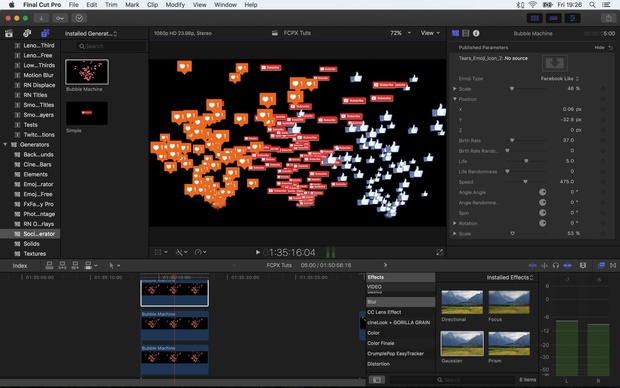Expand the Rotation parameter
The width and height of the screenshot is (620, 388).
click(x=455, y=223)
